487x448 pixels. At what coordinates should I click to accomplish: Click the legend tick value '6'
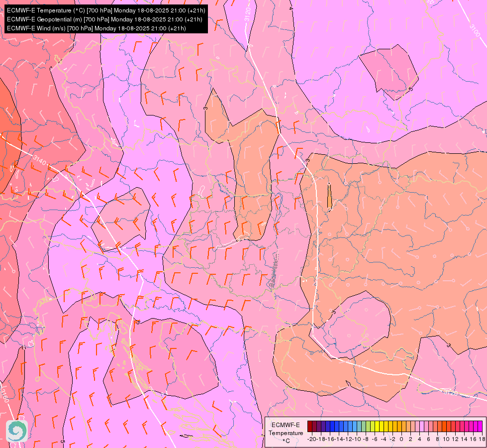click(428, 440)
